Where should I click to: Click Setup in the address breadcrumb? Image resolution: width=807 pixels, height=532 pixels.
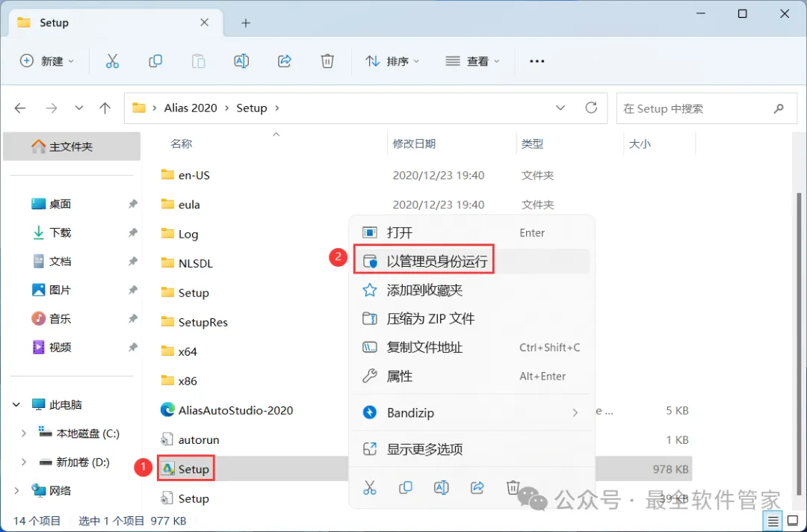[252, 108]
